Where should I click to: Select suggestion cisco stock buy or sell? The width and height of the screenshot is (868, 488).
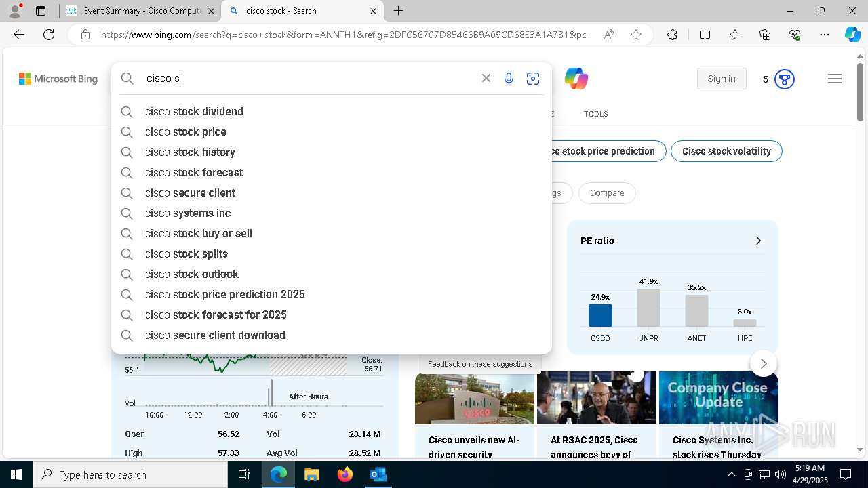(331, 233)
